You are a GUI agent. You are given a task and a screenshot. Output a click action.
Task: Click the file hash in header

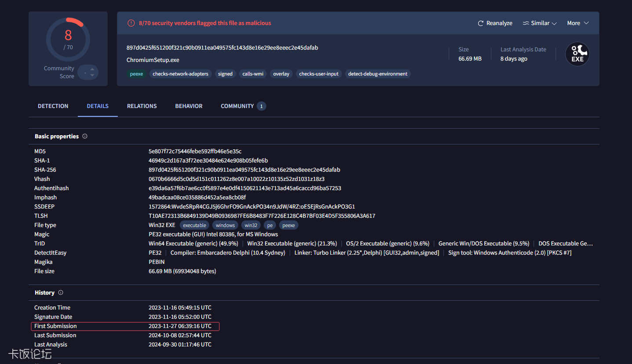pos(222,48)
